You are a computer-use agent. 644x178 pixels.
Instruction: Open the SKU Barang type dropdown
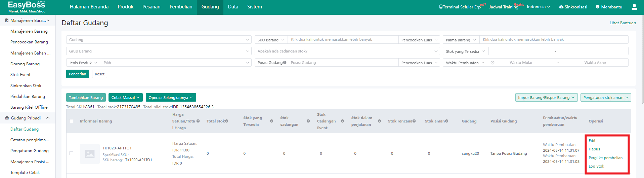(271, 40)
